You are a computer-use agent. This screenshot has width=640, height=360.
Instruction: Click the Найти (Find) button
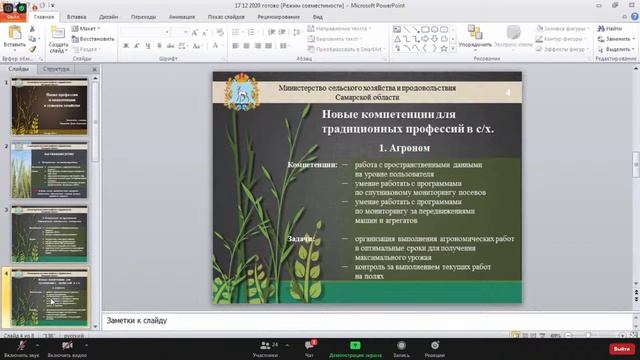610,29
